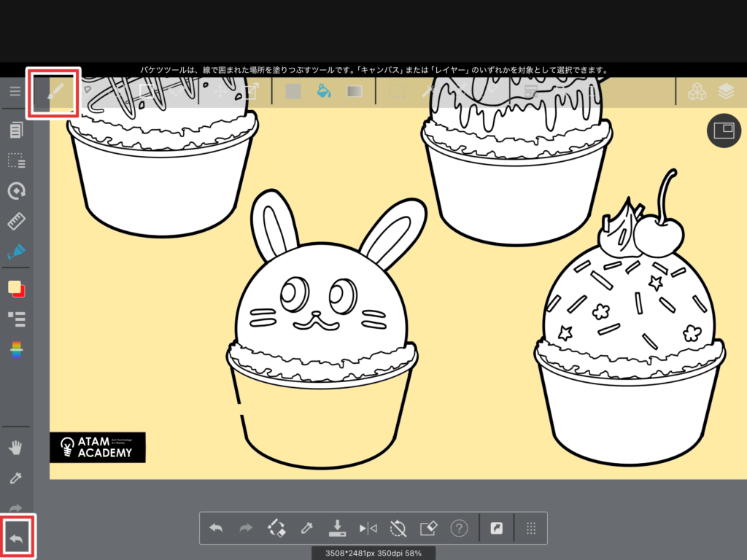Select the Brush tool in top toolbar
The height and width of the screenshot is (560, 747).
55,92
